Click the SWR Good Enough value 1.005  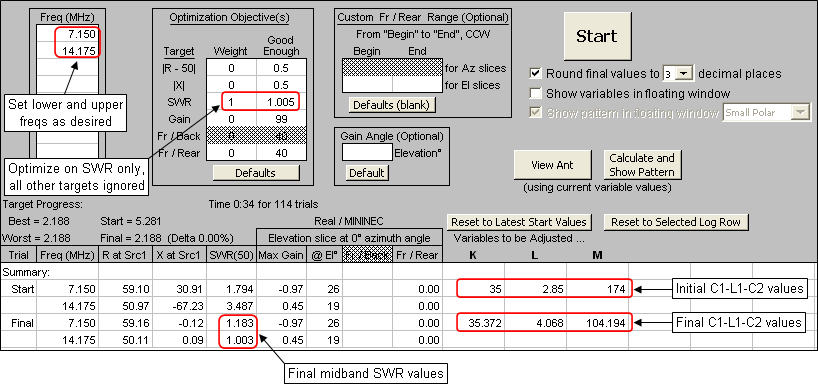point(282,102)
